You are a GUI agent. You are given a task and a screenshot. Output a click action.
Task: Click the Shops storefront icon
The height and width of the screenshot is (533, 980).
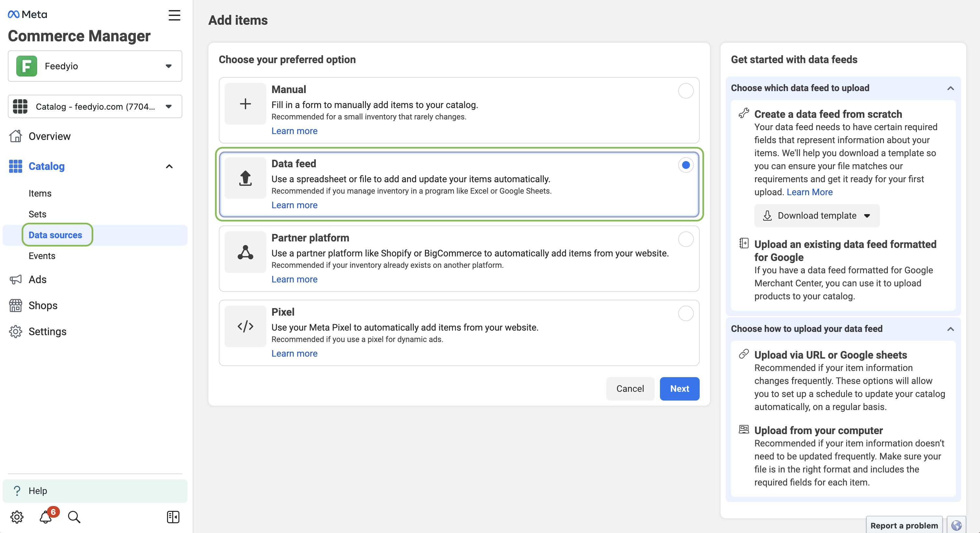(x=16, y=305)
